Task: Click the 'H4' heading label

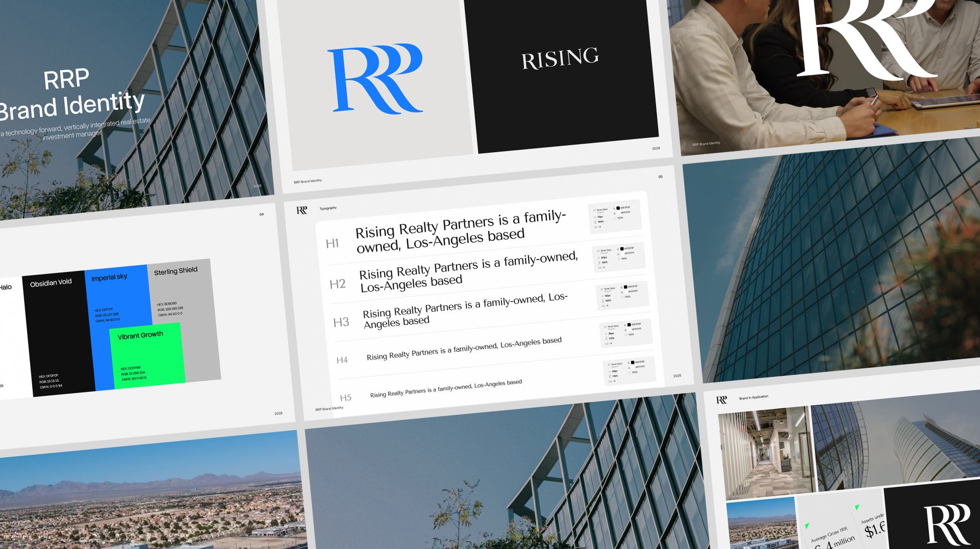Action: pyautogui.click(x=342, y=360)
